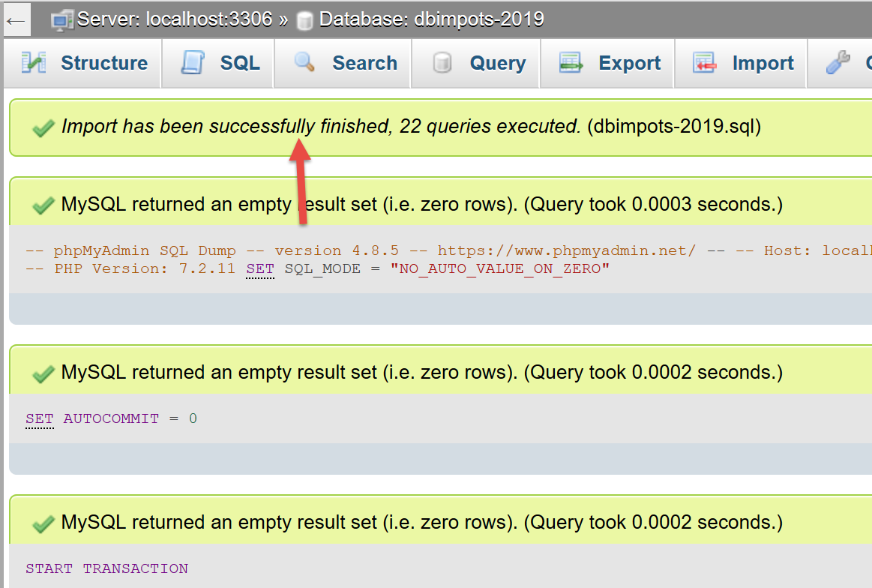Image resolution: width=872 pixels, height=588 pixels.
Task: Click checkmark above the START TRANSACTION query
Action: pos(43,523)
